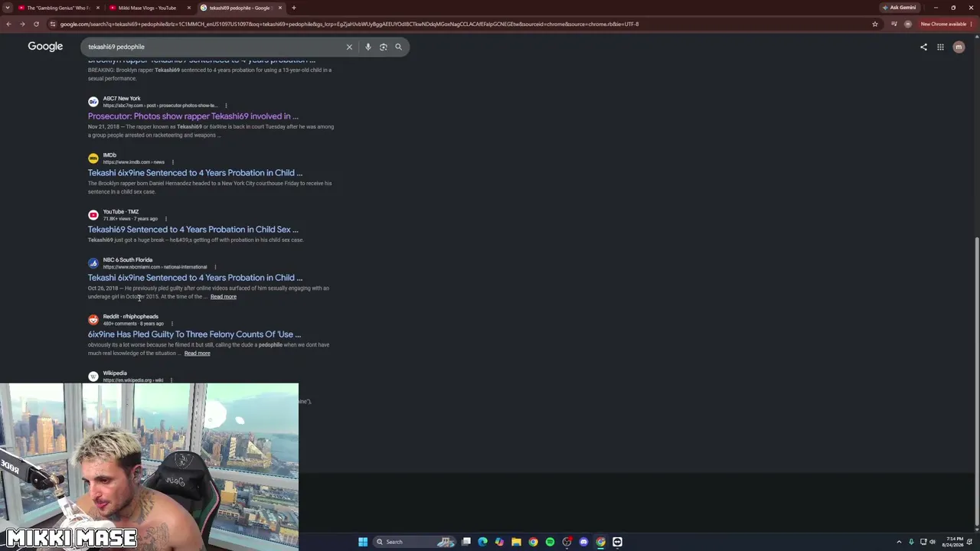Open the Google apps grid

pyautogui.click(x=940, y=47)
